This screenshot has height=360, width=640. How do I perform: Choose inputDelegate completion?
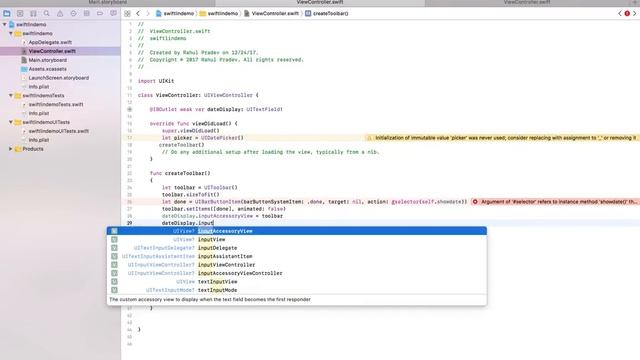(297, 248)
